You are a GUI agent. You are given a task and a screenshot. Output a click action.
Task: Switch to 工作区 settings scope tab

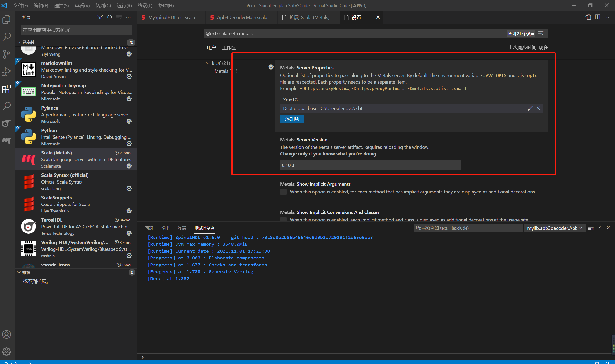[229, 48]
